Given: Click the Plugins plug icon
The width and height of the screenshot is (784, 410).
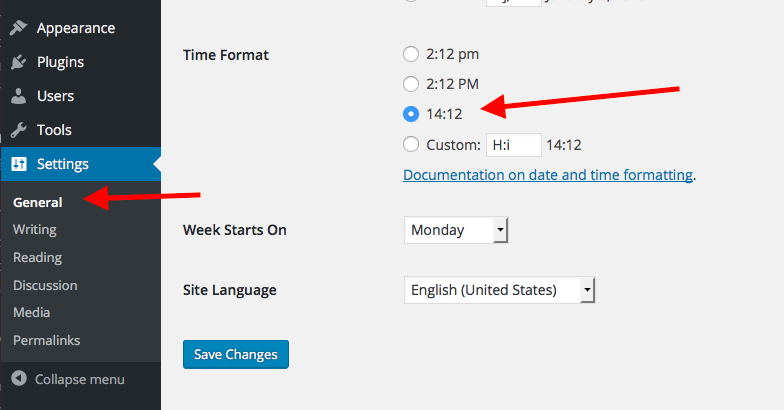Looking at the screenshot, I should click(18, 62).
